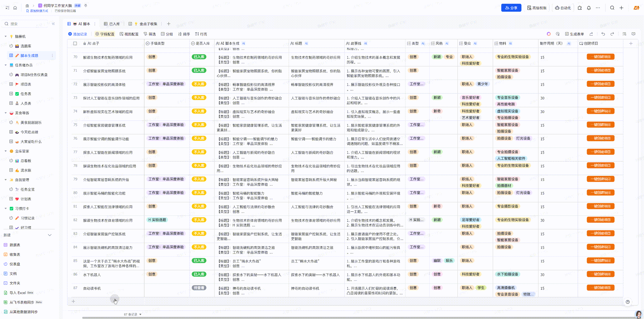Open 筛选 filter in the toolbar
The height and width of the screenshot is (319, 644).
tap(150, 34)
